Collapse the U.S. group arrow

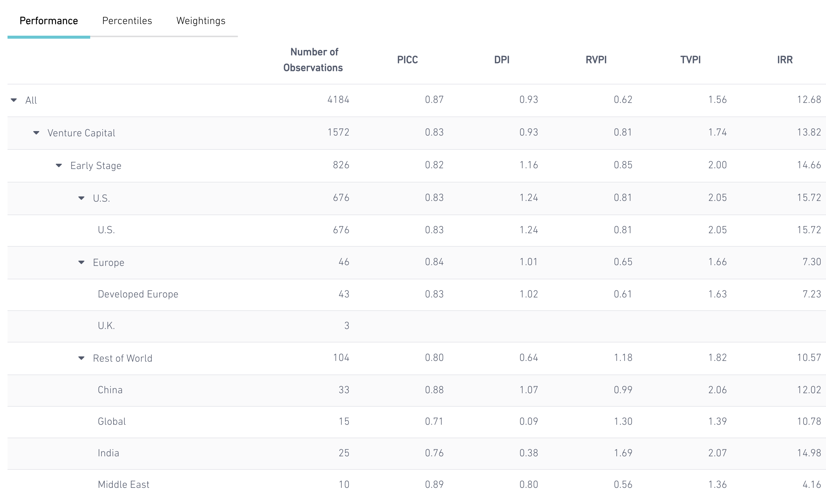tap(82, 198)
